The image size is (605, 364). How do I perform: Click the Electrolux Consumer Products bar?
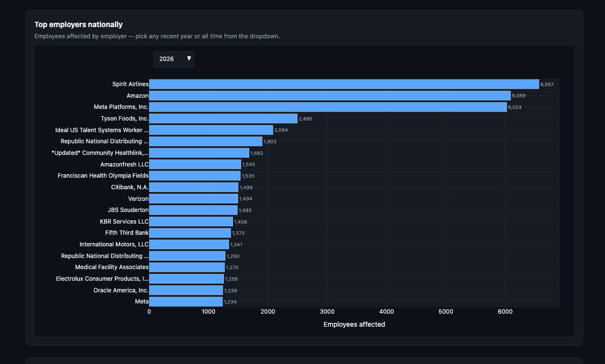coord(186,279)
